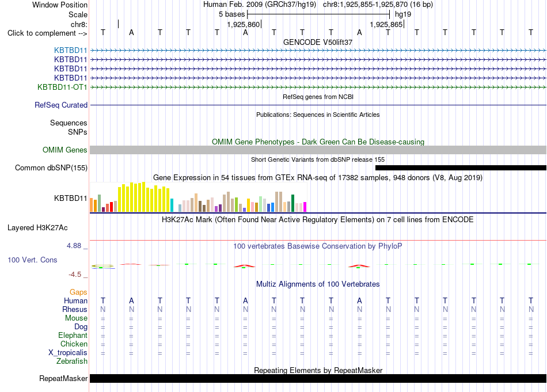Viewport: 547px width, 392px height.
Task: Open Short Genetic Variants from dbSNP title
Action: point(318,159)
